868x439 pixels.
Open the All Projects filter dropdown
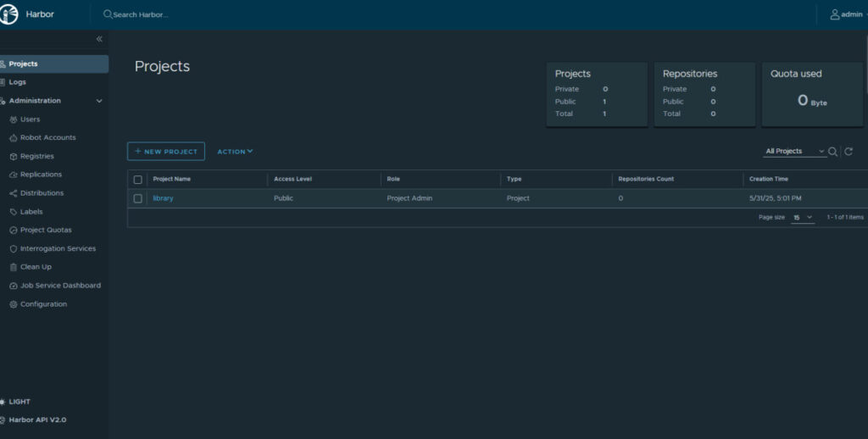point(794,152)
